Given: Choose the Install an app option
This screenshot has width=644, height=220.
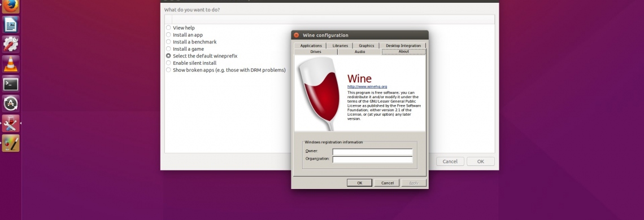Looking at the screenshot, I should (x=168, y=35).
